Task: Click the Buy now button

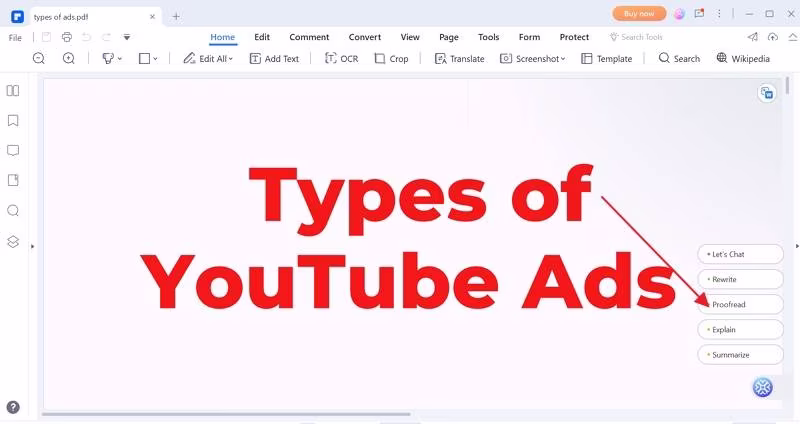Action: [x=639, y=14]
